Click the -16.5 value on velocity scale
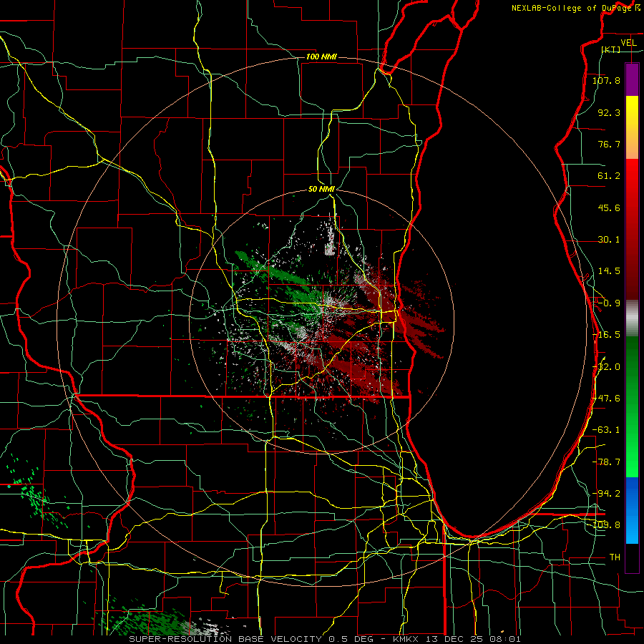Screen dimensions: 644x644 tap(606, 335)
